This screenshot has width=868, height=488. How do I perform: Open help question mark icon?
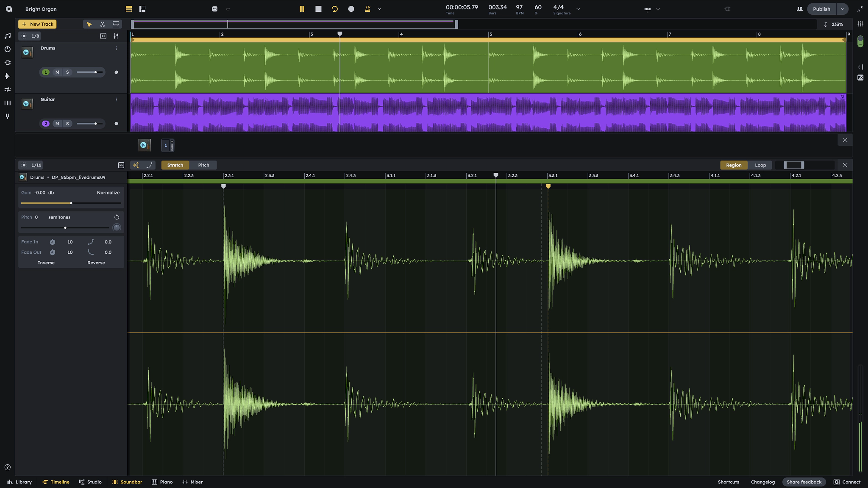coord(7,467)
